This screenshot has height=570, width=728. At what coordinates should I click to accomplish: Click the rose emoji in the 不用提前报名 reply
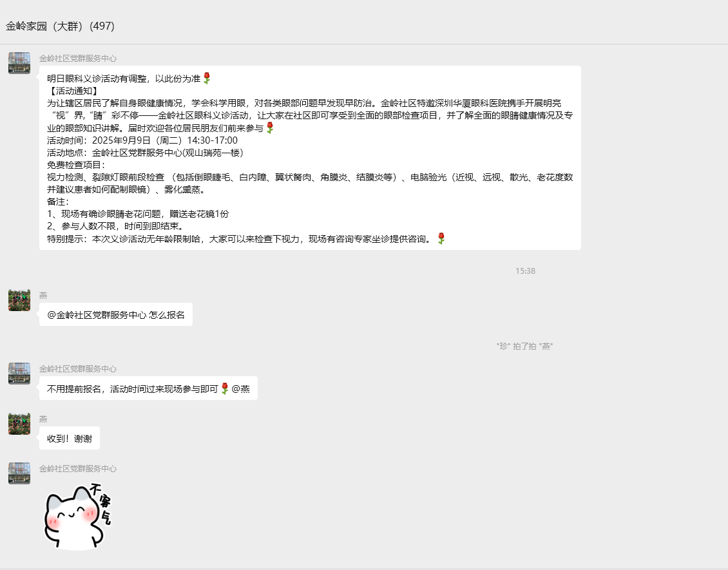[225, 388]
